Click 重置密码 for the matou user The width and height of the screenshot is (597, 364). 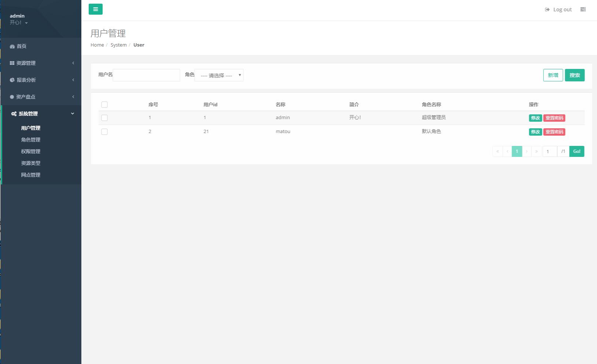pyautogui.click(x=554, y=132)
